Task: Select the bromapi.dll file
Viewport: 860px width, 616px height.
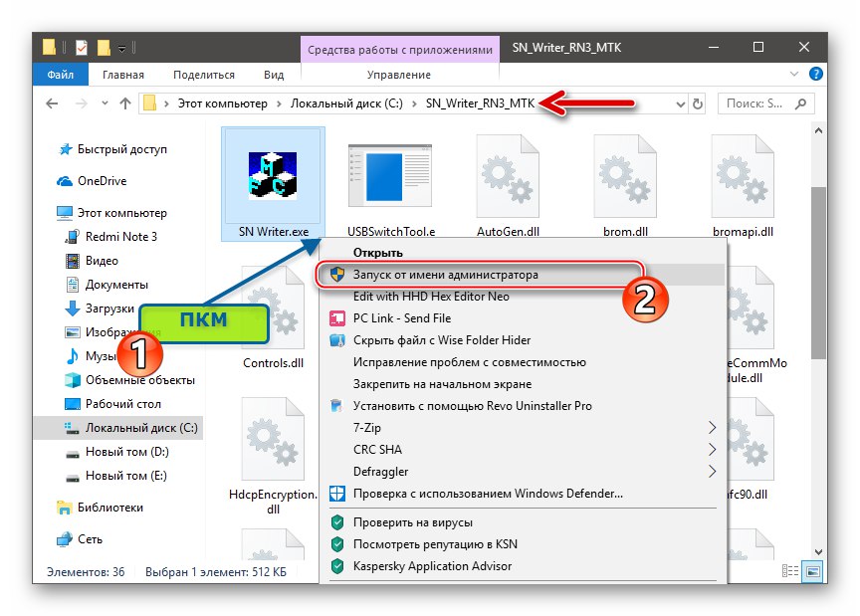Action: point(743,186)
